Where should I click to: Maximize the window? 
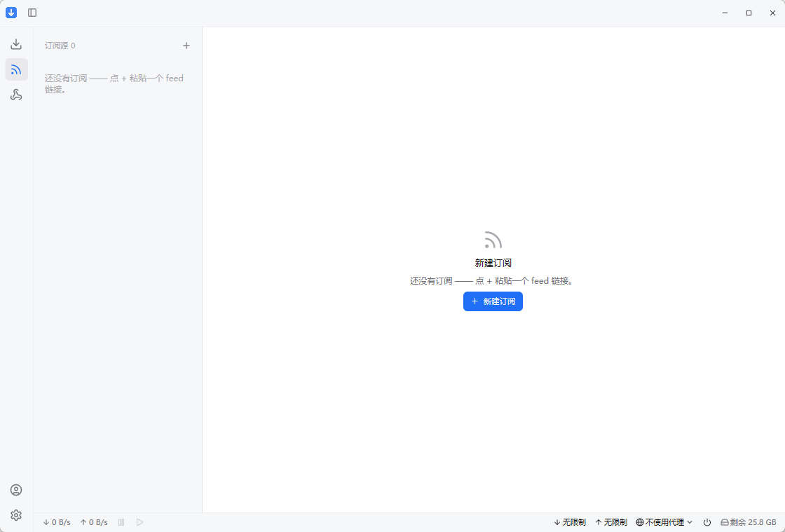click(x=749, y=13)
